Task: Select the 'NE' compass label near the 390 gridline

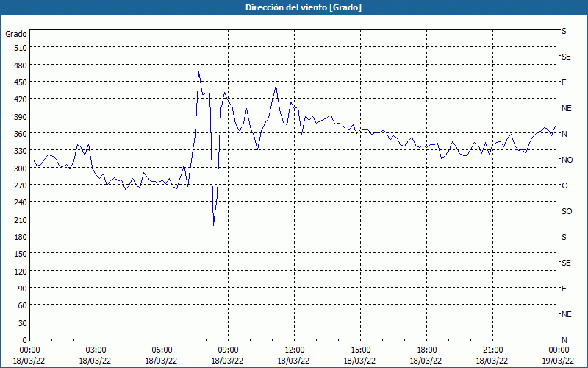Action: tap(566, 108)
